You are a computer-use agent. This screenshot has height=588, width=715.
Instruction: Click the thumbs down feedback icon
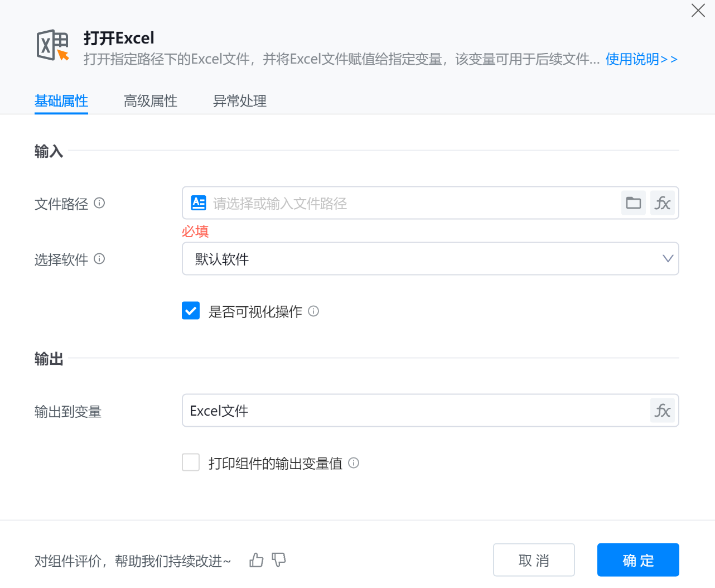(279, 560)
